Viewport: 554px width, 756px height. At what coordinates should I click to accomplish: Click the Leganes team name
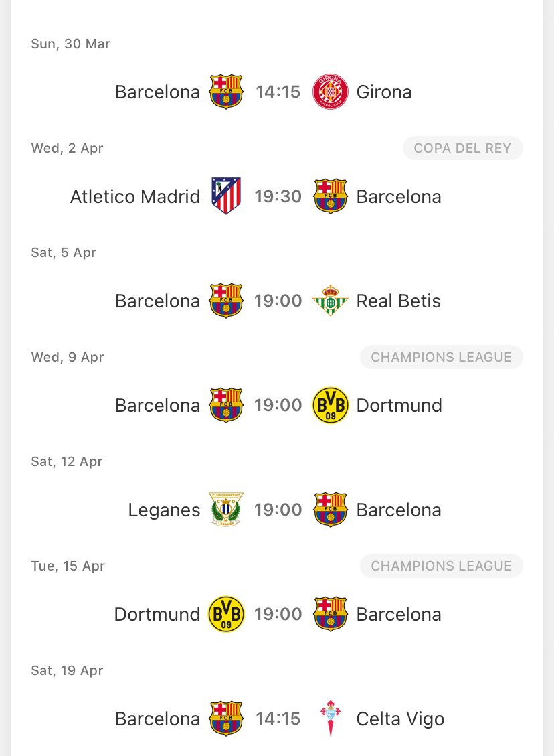point(164,510)
